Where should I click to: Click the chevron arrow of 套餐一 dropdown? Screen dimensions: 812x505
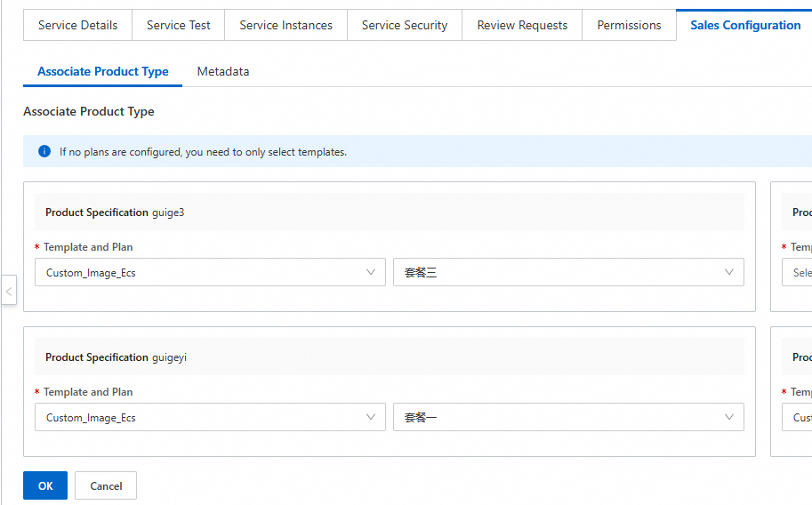tap(729, 417)
